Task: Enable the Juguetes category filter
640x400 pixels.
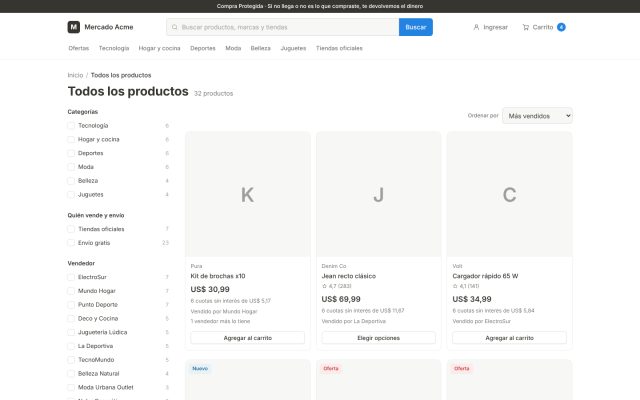Action: [71, 195]
